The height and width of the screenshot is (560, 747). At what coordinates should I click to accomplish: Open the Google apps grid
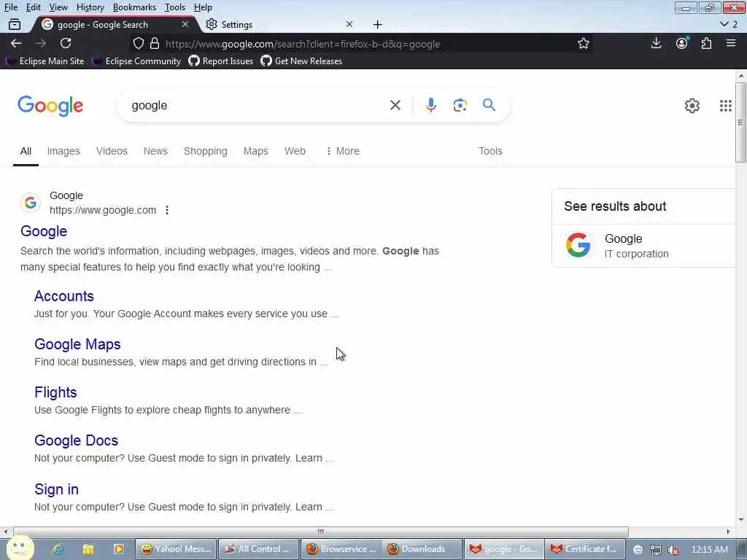tap(726, 106)
